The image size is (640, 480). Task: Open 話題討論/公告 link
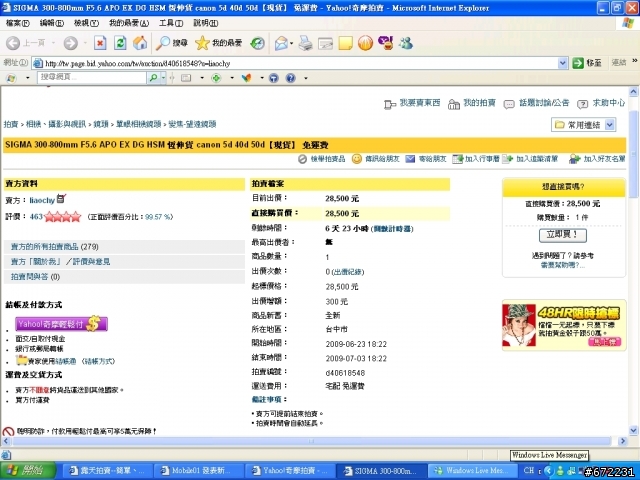[x=544, y=103]
